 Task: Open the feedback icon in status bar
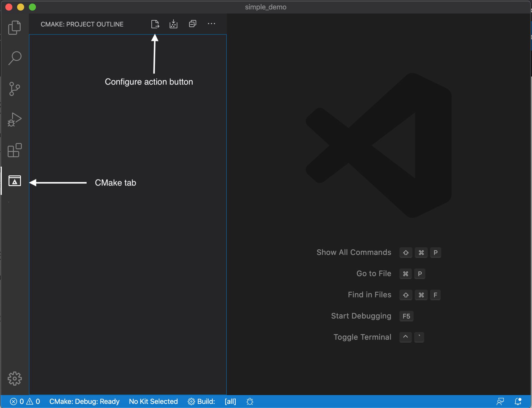[500, 402]
